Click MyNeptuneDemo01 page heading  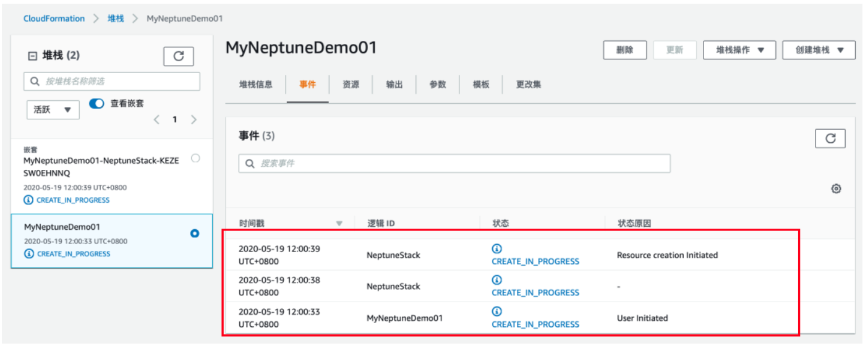coord(301,48)
